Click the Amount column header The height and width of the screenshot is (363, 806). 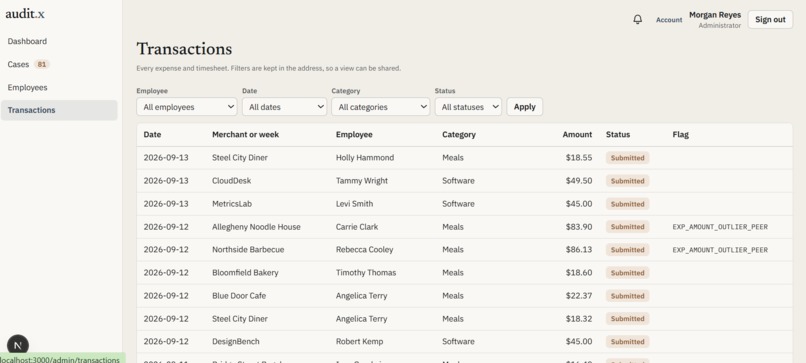pyautogui.click(x=577, y=134)
